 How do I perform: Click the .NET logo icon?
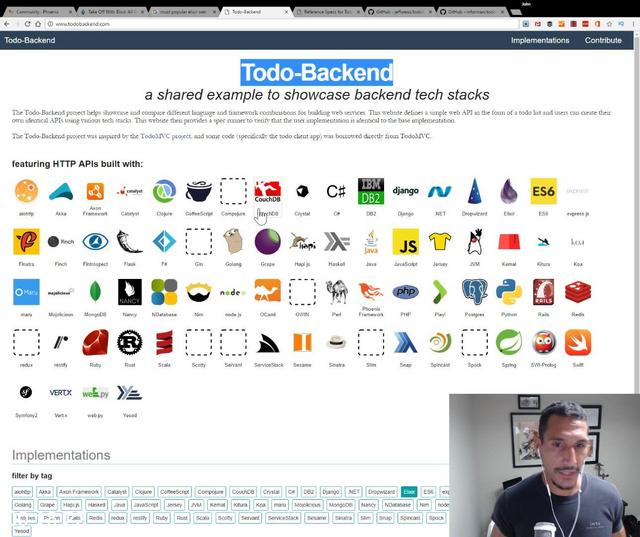coord(440,191)
